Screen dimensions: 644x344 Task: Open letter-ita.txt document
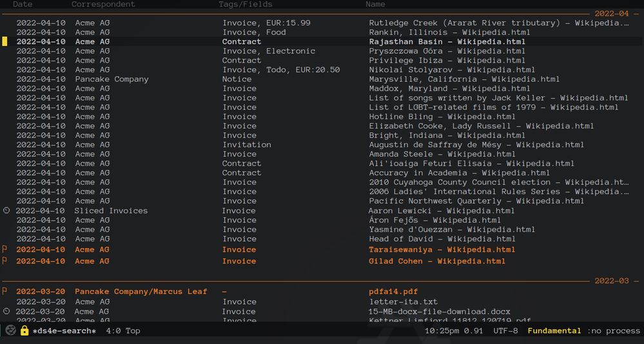point(403,301)
